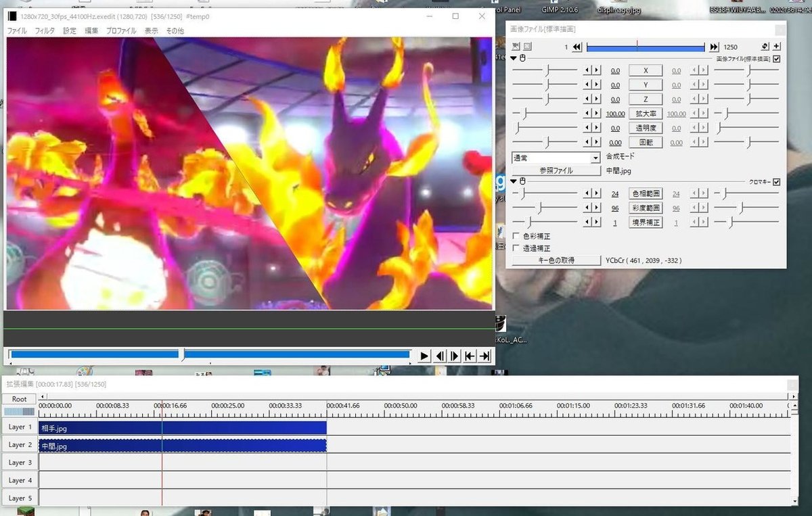
Task: Toggle visibility of Layer 5
Action: (x=20, y=498)
